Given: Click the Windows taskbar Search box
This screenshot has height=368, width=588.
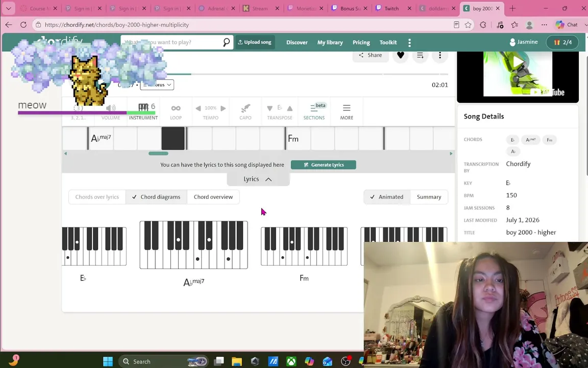Looking at the screenshot, I should [164, 361].
